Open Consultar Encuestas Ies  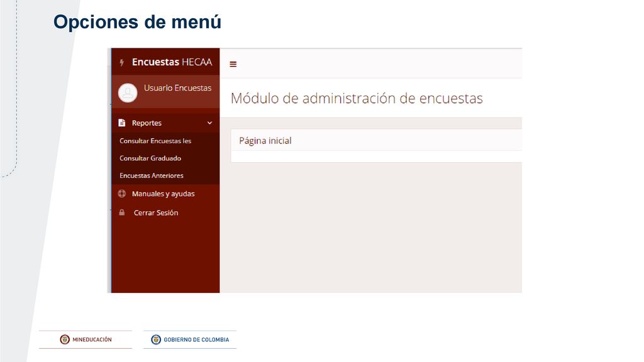(155, 141)
